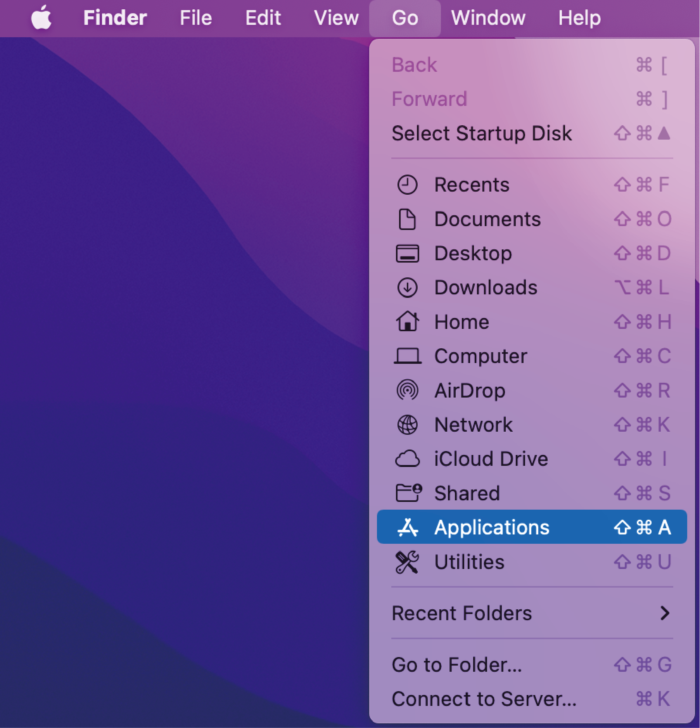Click the iCloud Drive cloud icon
Image resolution: width=700 pixels, height=728 pixels.
(x=407, y=459)
